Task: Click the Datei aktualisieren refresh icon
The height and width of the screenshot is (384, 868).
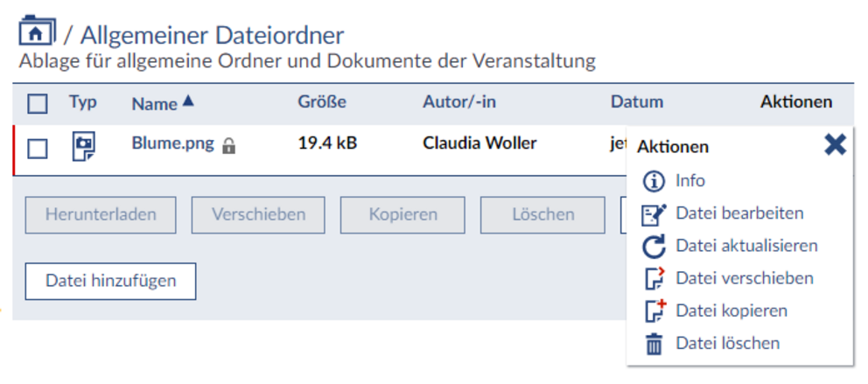Action: [x=654, y=246]
